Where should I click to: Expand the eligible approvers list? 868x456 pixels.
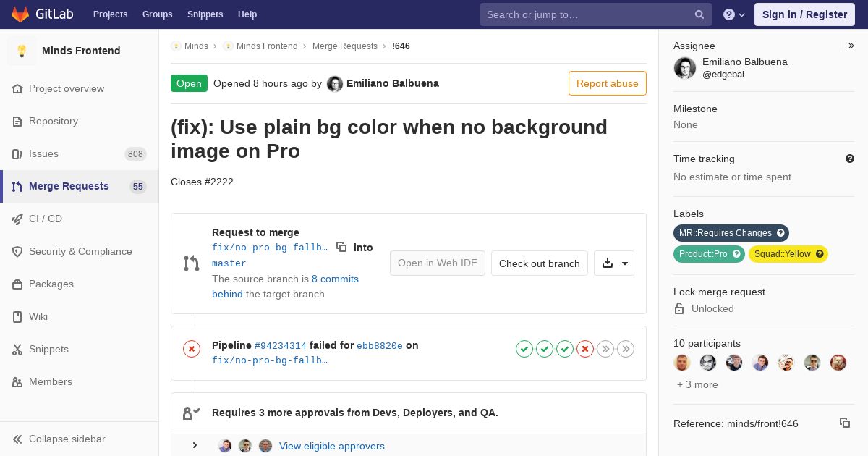195,445
